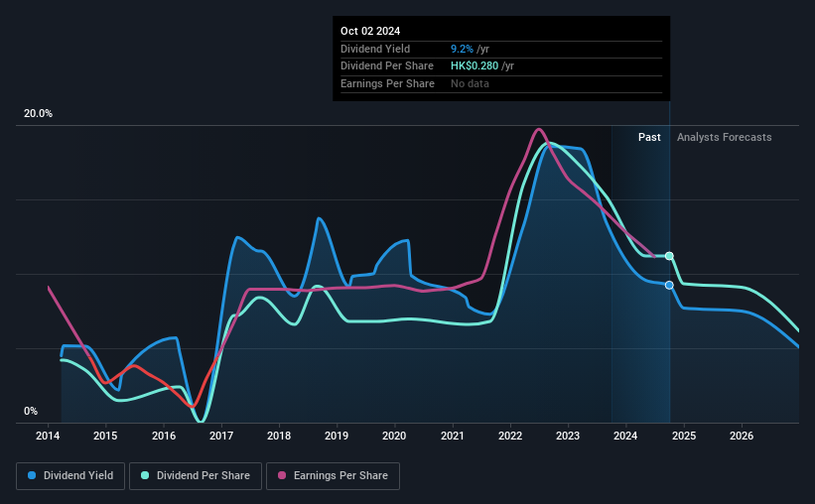Click the 9.2% dividend yield value
This screenshot has width=815, height=504.
(462, 49)
